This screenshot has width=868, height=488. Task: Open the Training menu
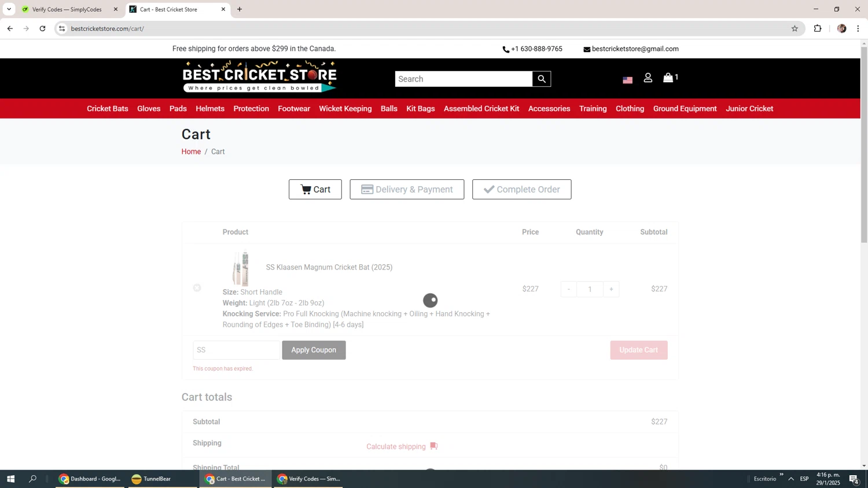pyautogui.click(x=593, y=109)
